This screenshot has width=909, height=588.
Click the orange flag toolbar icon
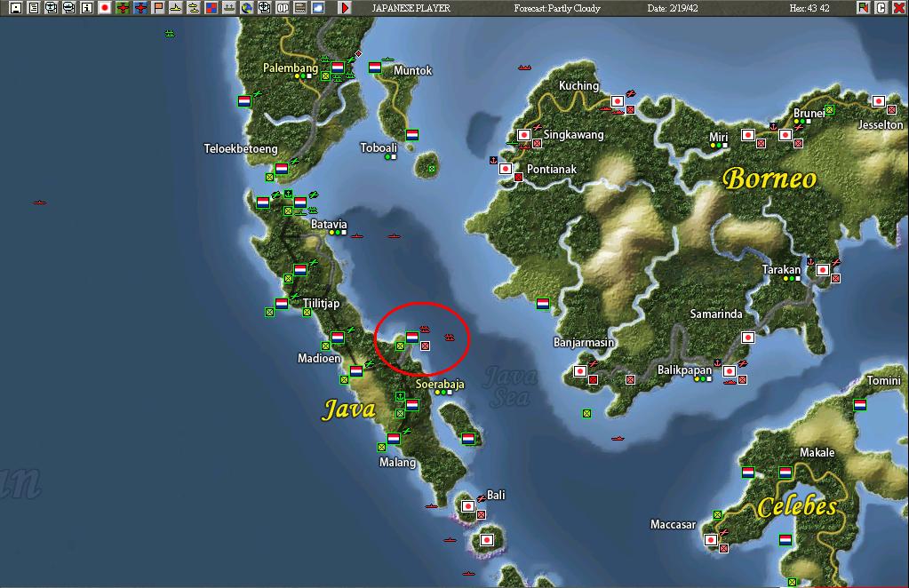(158, 7)
